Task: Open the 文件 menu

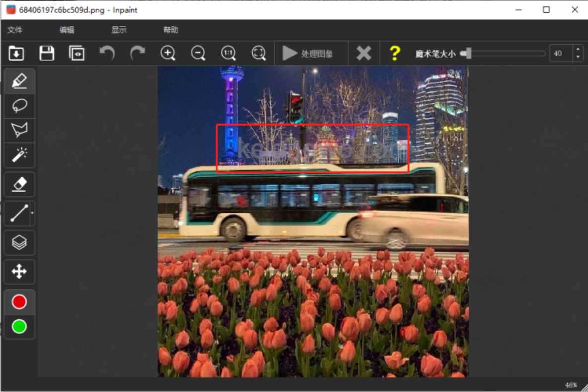Action: pos(14,30)
